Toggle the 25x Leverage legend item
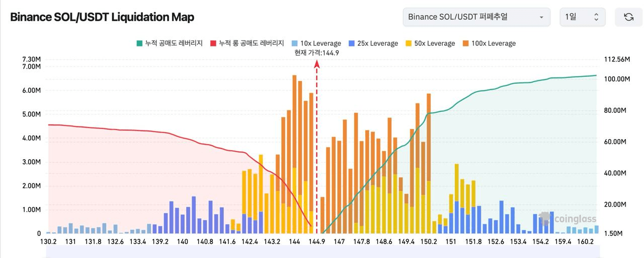 pos(373,43)
